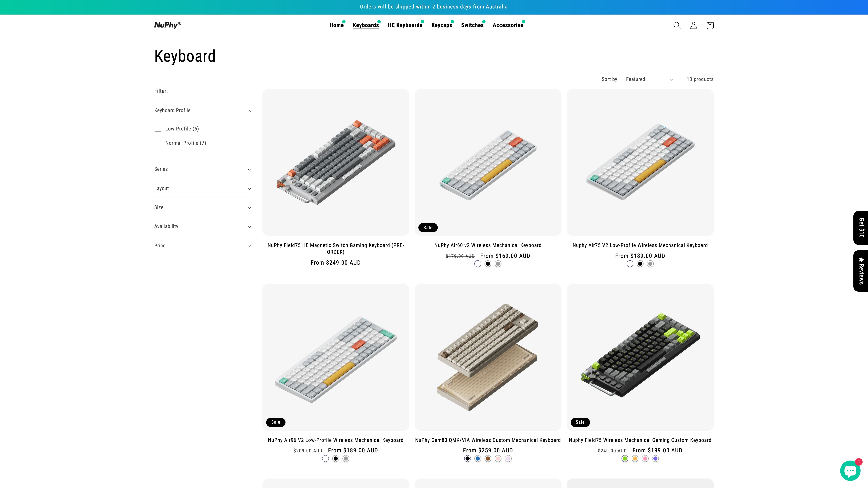The width and height of the screenshot is (868, 488).
Task: Select green swatch for Field75 Wireless
Action: [x=625, y=458]
